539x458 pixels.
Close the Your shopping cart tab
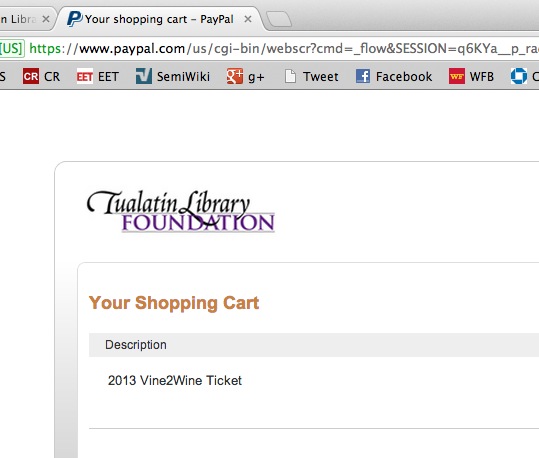click(248, 19)
